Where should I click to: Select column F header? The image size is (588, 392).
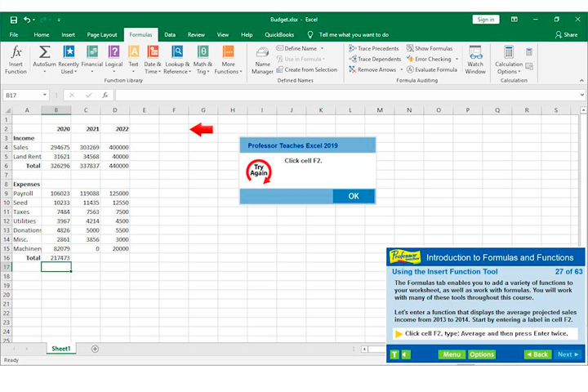[174, 110]
